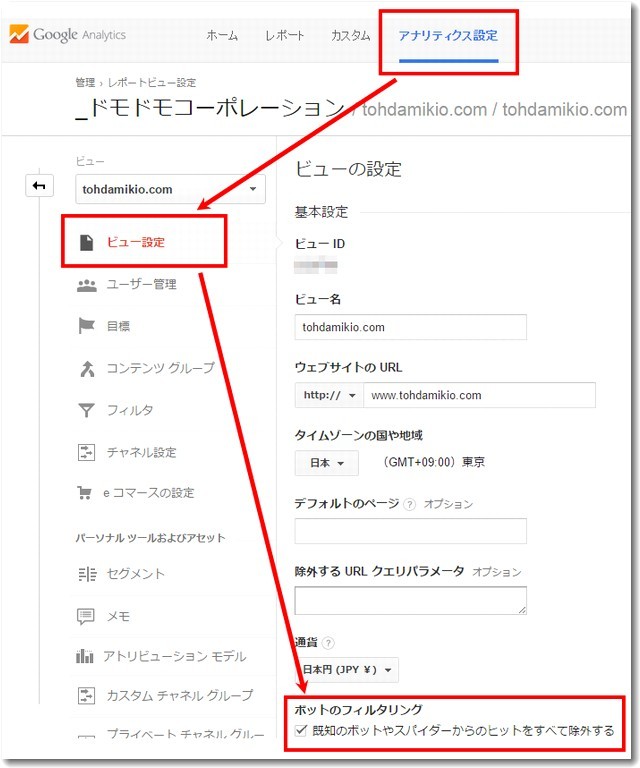This screenshot has width=640, height=768.
Task: Switch to the カスタム tab
Action: coord(351,35)
